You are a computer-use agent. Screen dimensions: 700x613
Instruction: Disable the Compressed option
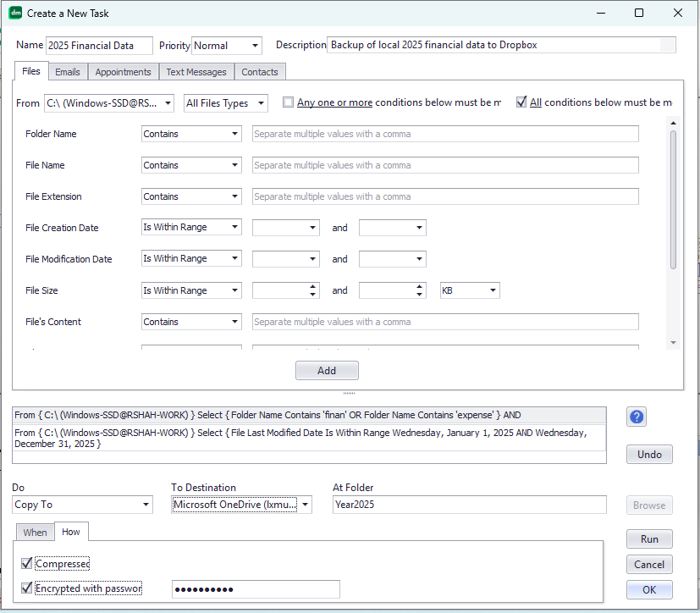(x=25, y=563)
